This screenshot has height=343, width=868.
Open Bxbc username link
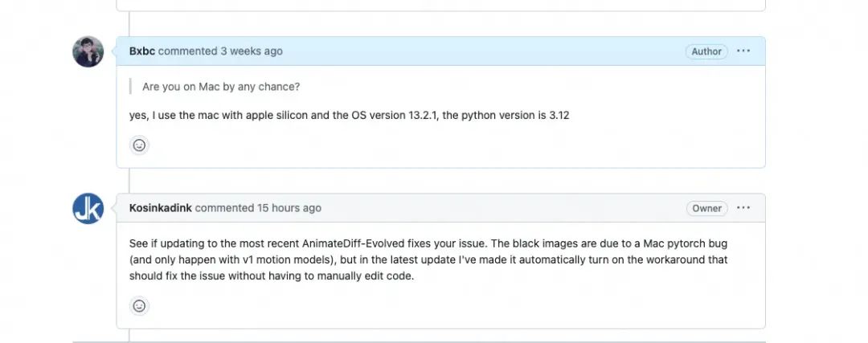(x=142, y=51)
